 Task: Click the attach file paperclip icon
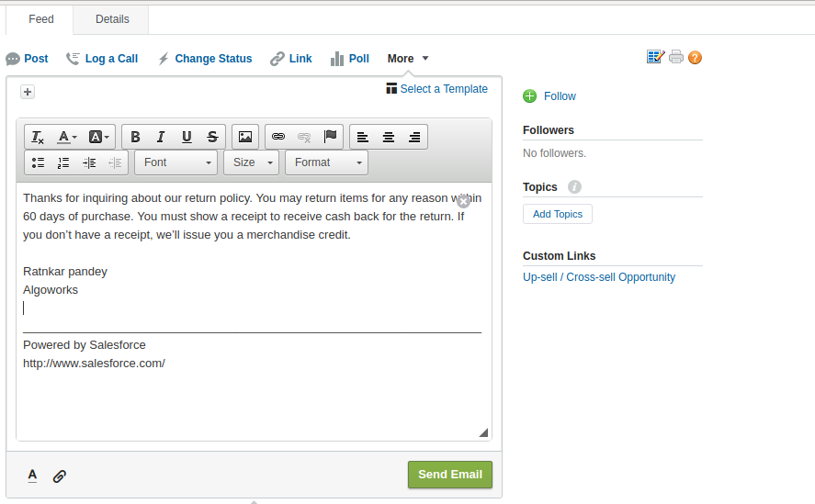pyautogui.click(x=60, y=476)
